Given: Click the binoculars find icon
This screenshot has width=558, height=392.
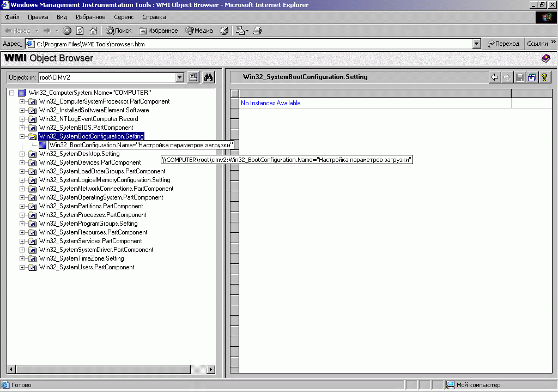Looking at the screenshot, I should pyautogui.click(x=209, y=77).
